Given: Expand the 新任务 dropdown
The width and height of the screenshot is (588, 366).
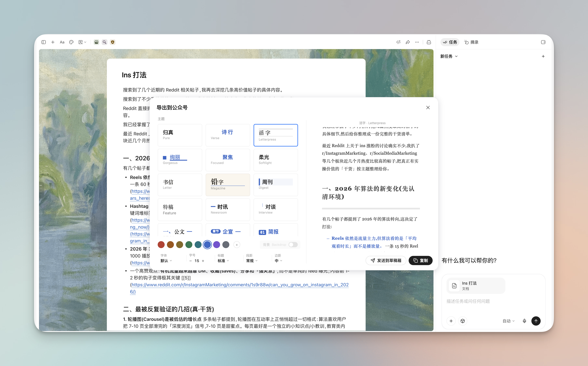Looking at the screenshot, I should click(x=449, y=56).
